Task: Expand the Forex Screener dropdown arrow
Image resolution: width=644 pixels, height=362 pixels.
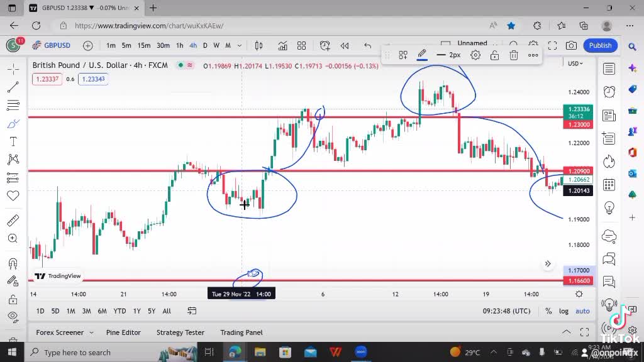Action: point(91,332)
